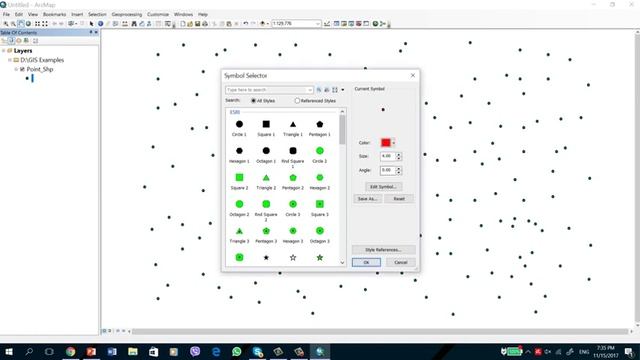Cancel the Symbol Selector dialog
The width and height of the screenshot is (640, 360).
400,262
